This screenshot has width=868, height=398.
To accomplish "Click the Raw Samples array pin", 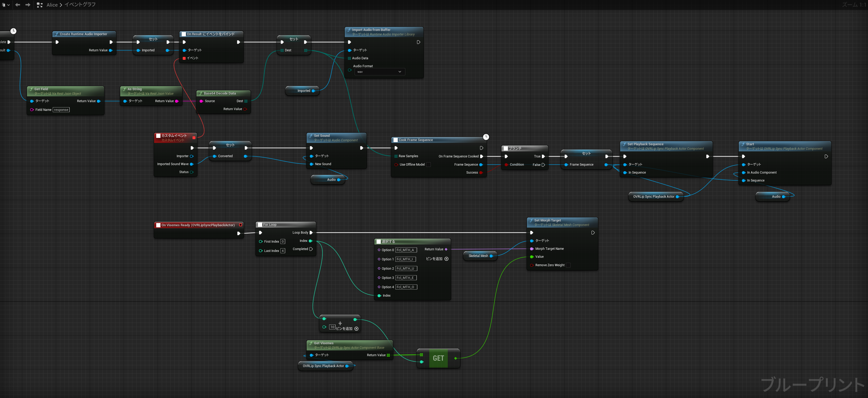I will click(x=396, y=156).
